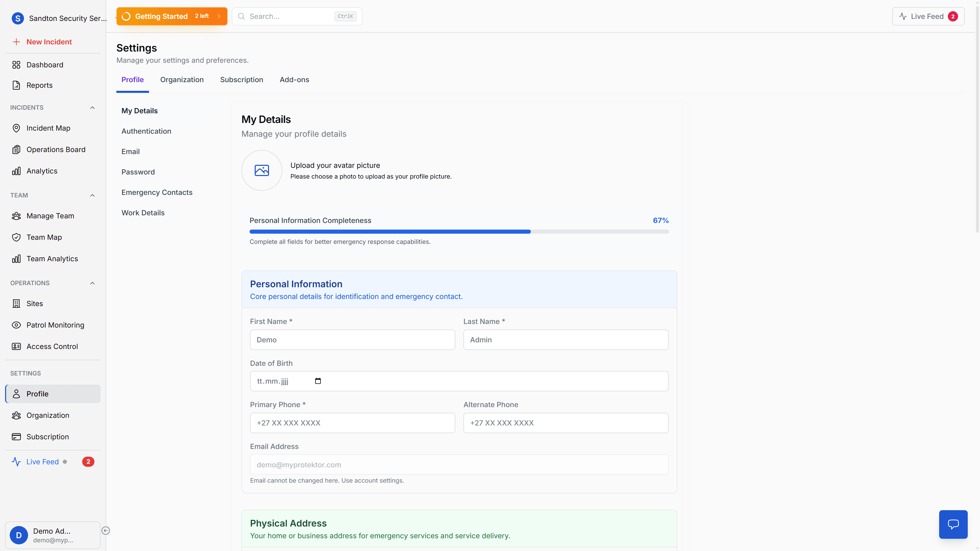Click the Incident Map sidebar label
Viewport: 980px width, 551px height.
point(48,128)
